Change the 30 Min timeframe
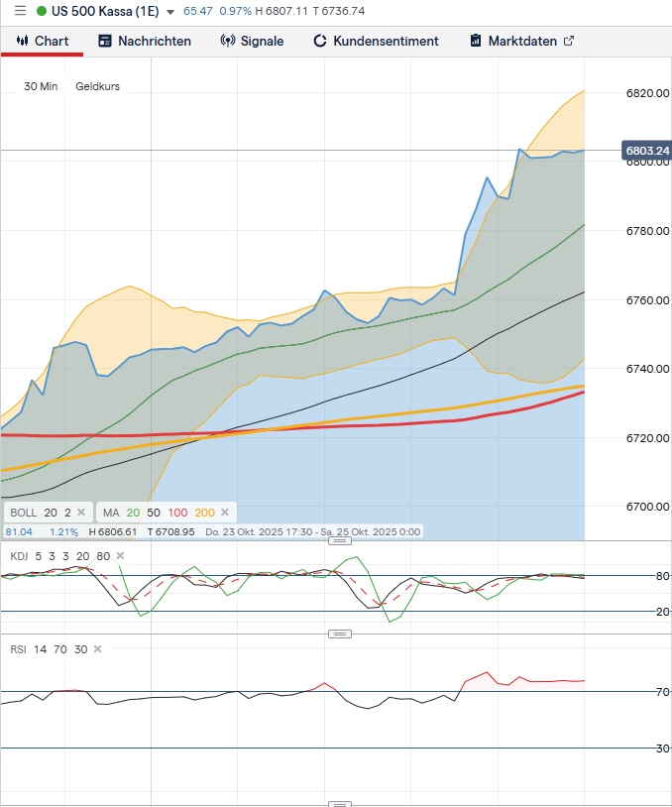 point(41,86)
